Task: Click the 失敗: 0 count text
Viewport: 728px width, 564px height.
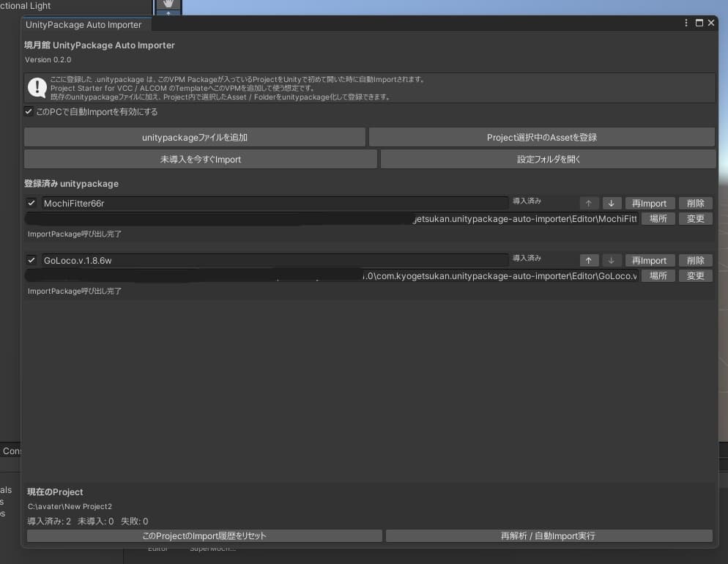Action: point(135,522)
